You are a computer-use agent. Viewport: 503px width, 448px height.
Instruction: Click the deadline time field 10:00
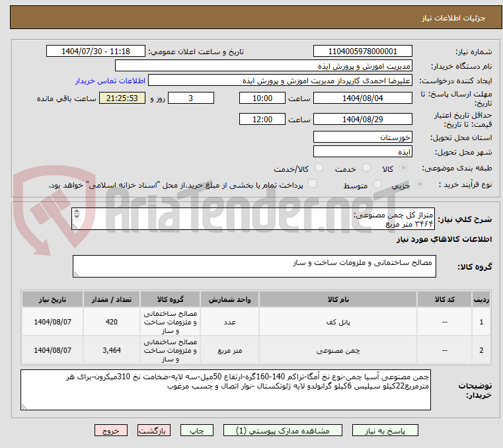pos(262,98)
